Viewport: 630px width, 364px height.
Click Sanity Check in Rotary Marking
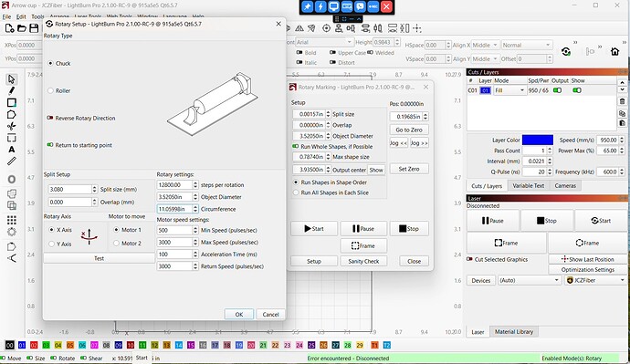pyautogui.click(x=363, y=261)
